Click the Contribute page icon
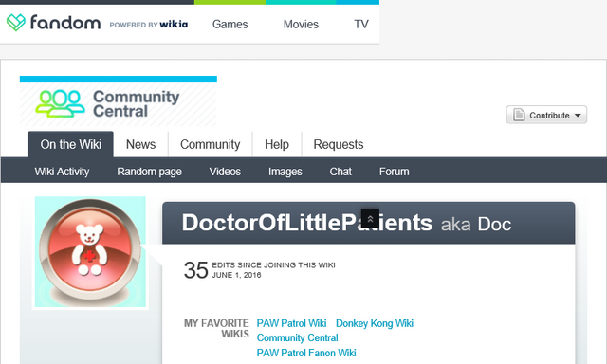This screenshot has height=364, width=607. (x=519, y=115)
